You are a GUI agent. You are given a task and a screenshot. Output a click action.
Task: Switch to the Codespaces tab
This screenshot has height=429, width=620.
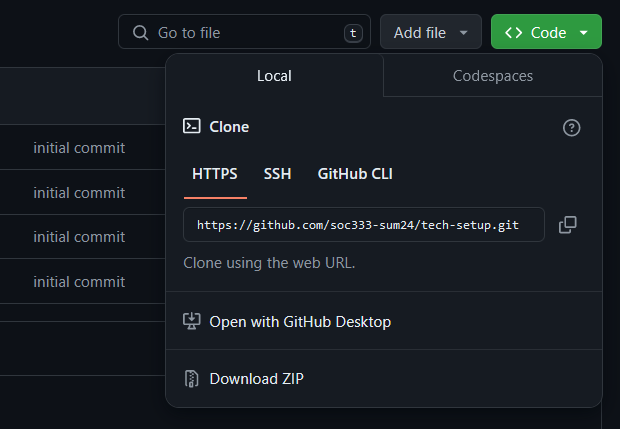click(492, 76)
